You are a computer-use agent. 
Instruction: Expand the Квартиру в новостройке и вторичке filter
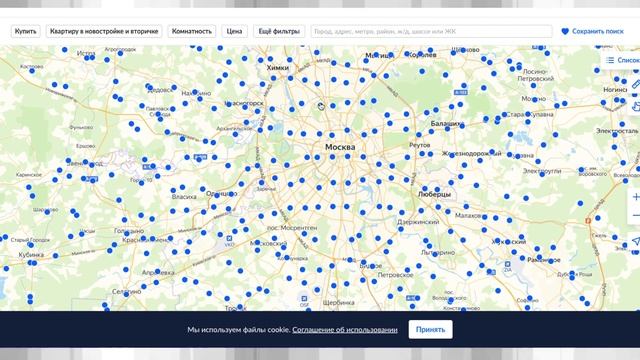click(x=104, y=31)
